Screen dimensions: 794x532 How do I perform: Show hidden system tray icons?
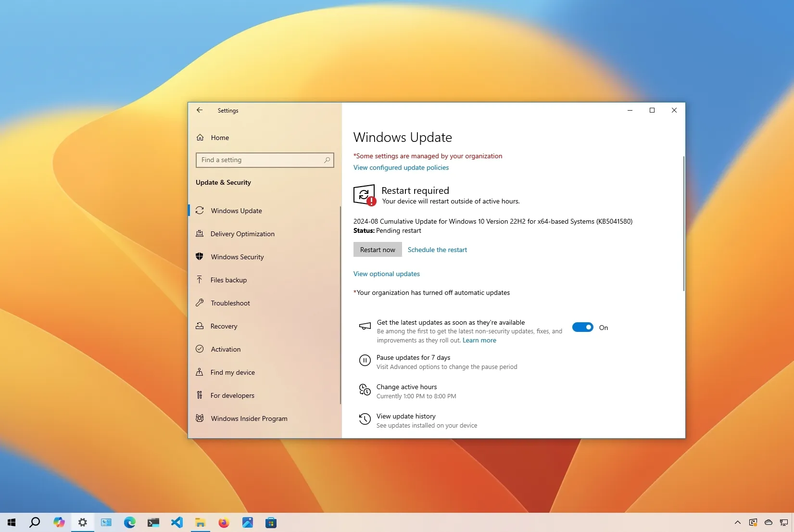point(737,522)
